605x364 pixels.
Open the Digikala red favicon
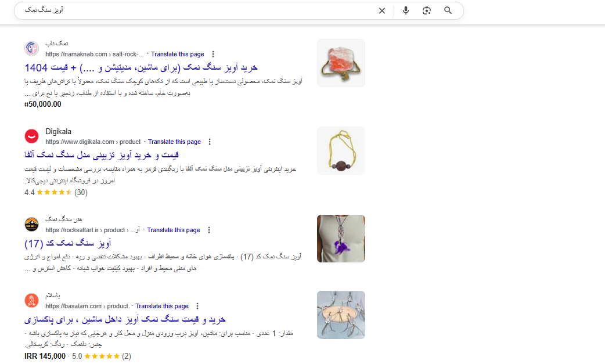click(31, 136)
